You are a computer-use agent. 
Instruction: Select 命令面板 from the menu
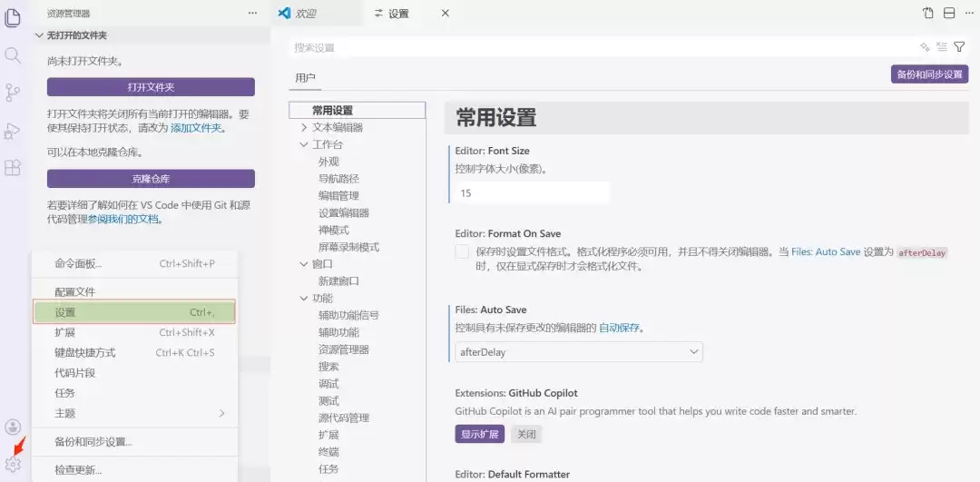click(134, 264)
